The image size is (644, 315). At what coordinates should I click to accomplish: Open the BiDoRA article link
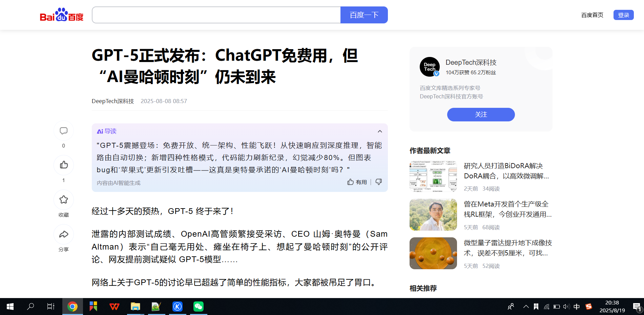point(506,171)
